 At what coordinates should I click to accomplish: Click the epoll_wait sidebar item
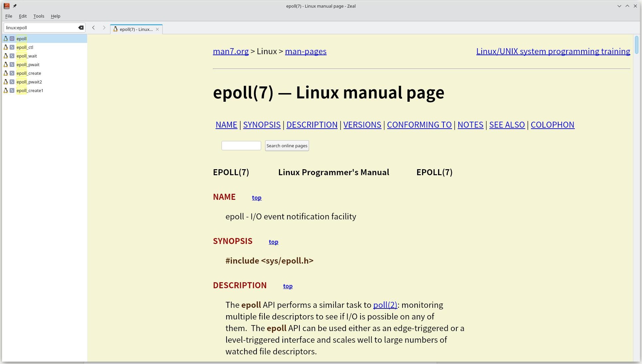(27, 56)
